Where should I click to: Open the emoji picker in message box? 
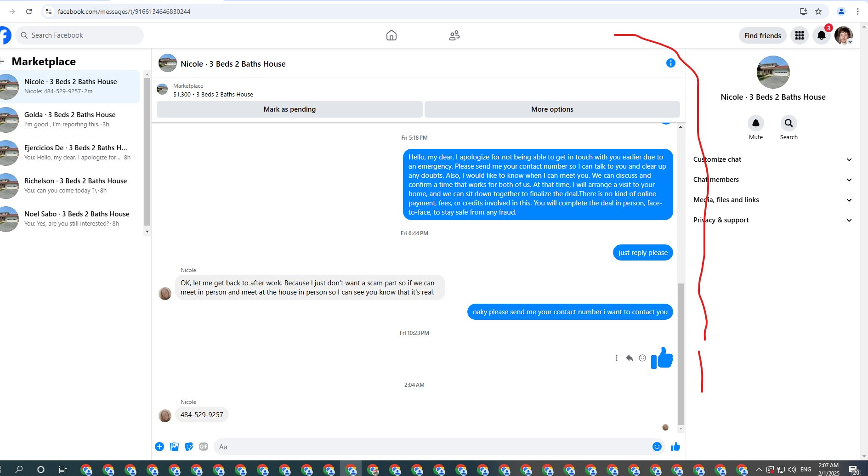tap(657, 447)
